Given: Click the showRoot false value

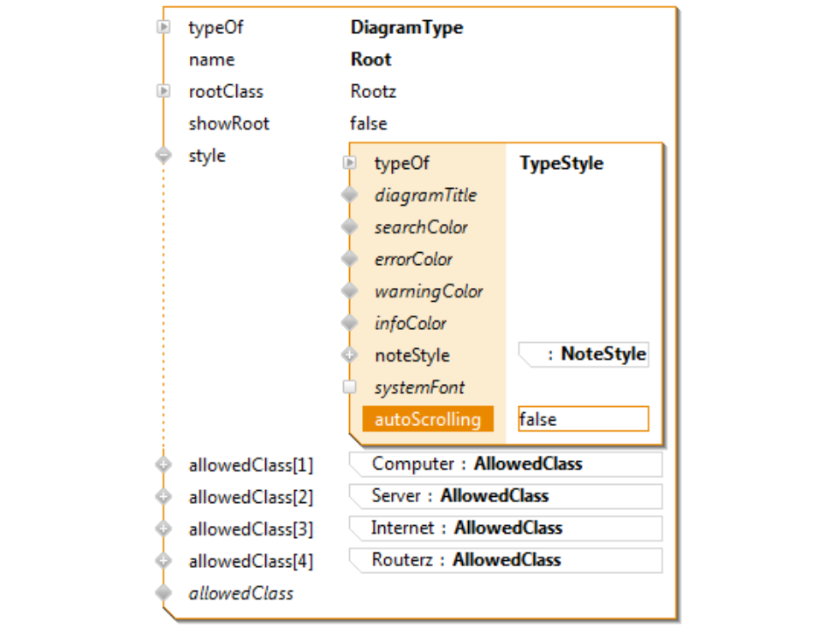Looking at the screenshot, I should 368,123.
